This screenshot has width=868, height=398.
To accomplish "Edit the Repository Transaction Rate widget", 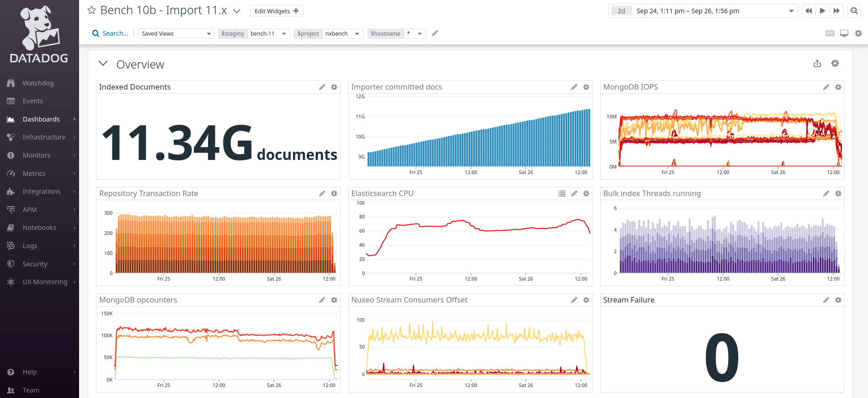I will [x=322, y=193].
